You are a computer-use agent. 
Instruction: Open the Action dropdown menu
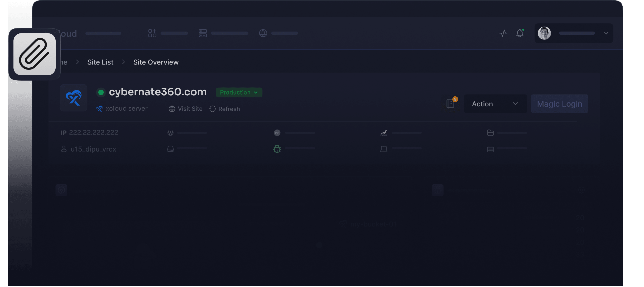click(x=495, y=104)
